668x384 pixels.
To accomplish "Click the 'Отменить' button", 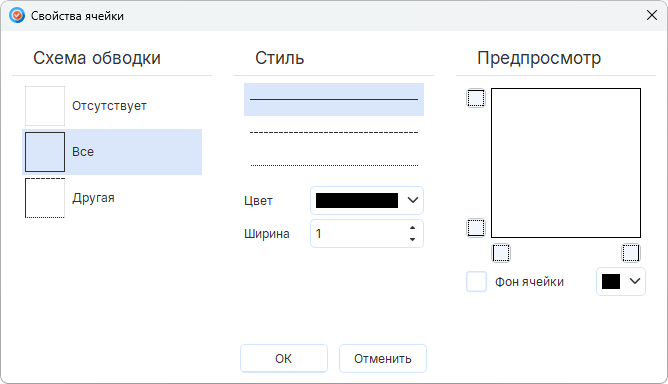I will 383,358.
